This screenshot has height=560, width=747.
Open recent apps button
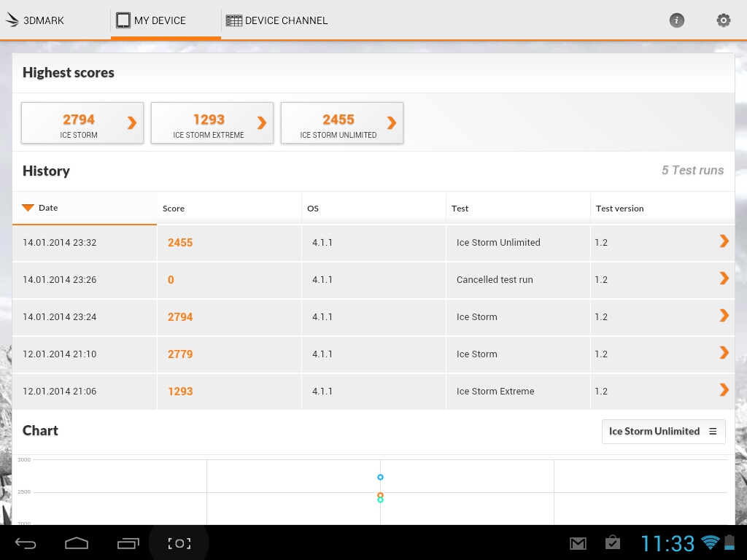[128, 543]
